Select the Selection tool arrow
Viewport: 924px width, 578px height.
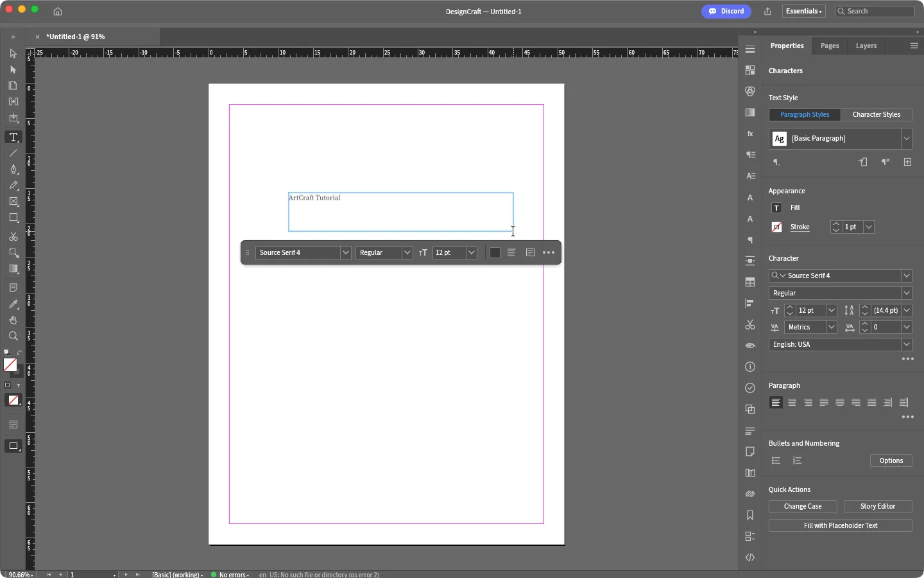pyautogui.click(x=13, y=53)
